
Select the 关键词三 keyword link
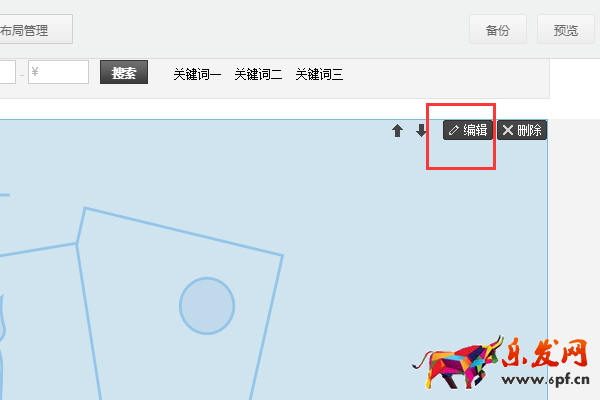click(319, 74)
